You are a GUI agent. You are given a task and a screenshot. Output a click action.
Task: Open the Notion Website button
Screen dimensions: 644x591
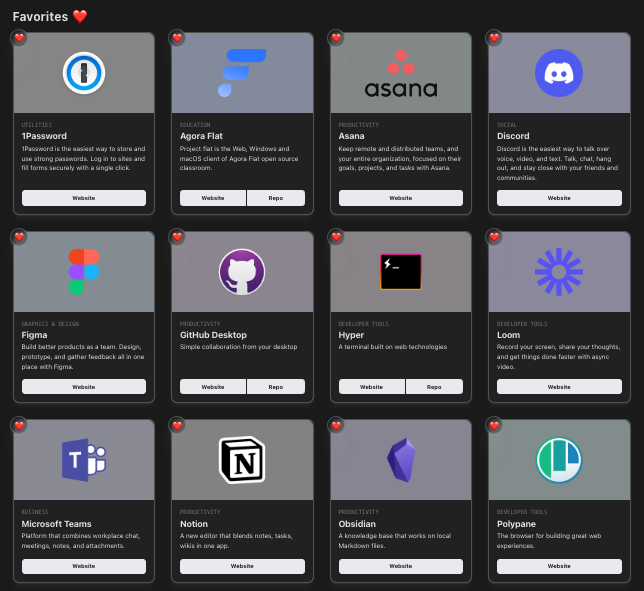click(242, 566)
